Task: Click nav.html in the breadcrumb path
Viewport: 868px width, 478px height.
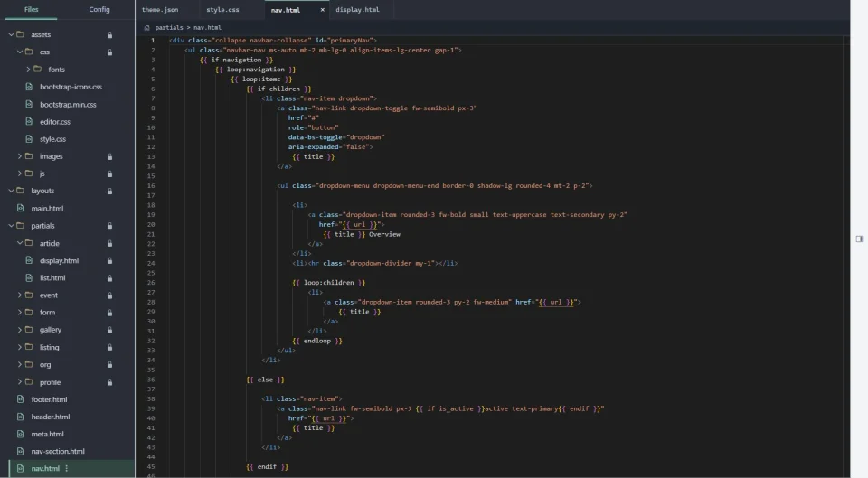Action: (207, 27)
